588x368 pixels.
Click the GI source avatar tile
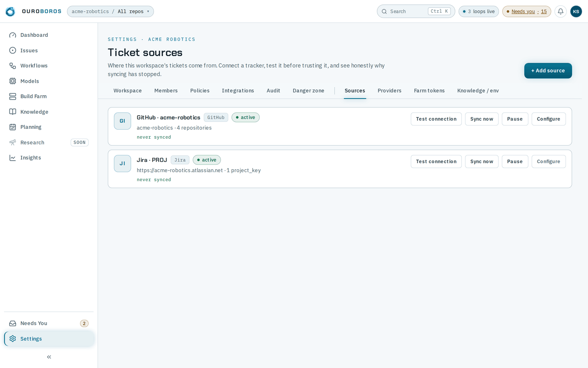coord(122,121)
